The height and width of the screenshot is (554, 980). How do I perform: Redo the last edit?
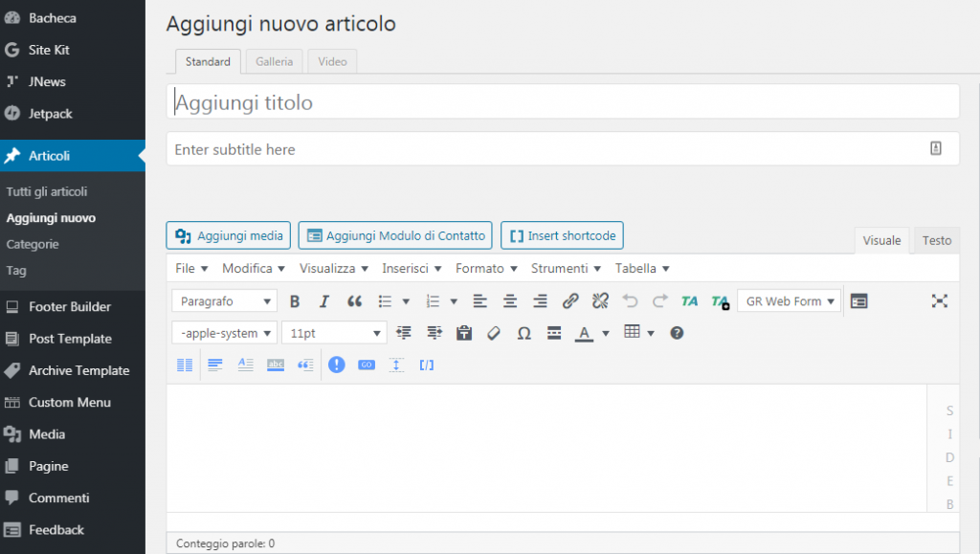coord(660,301)
